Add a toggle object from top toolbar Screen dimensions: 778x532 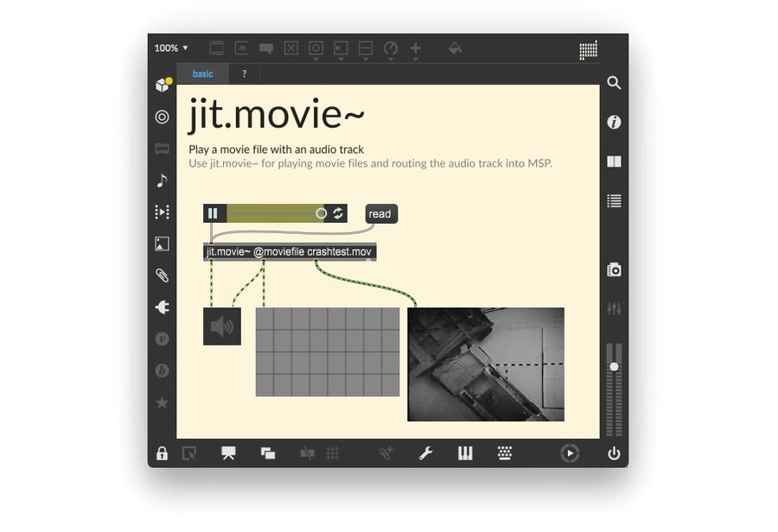point(290,48)
